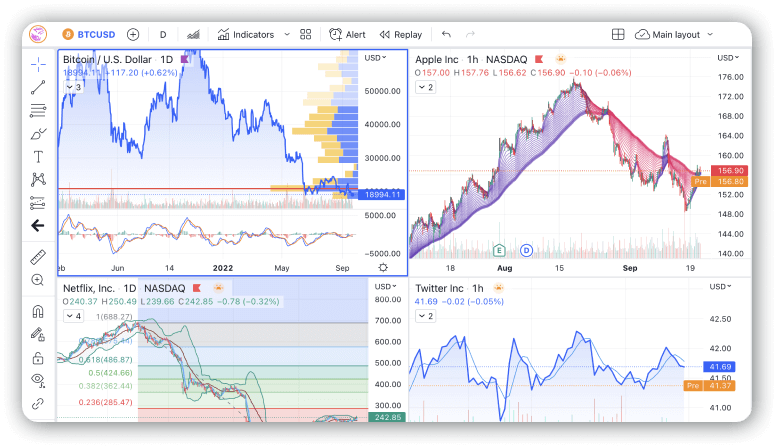The width and height of the screenshot is (778, 448).
Task: Toggle hide all drawings eye icon
Action: click(38, 381)
